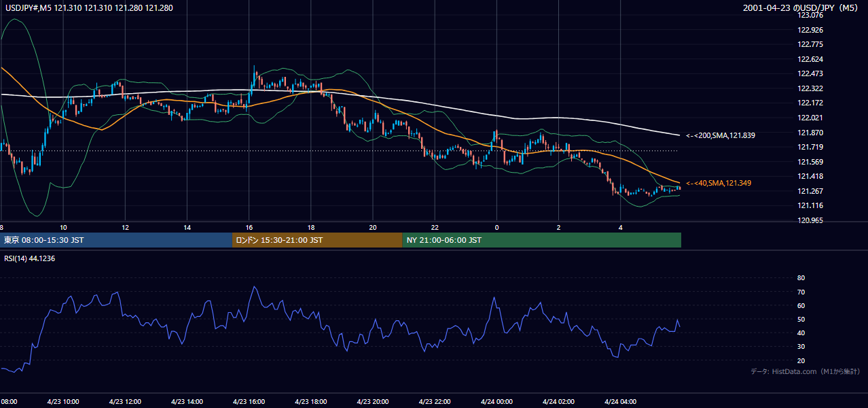This screenshot has height=408, width=868.
Task: Click price axis label 121.870
Action: click(x=811, y=133)
